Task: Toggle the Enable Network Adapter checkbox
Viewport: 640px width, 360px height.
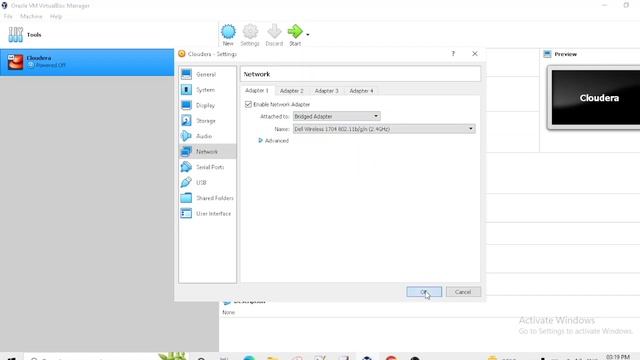Action: pos(248,104)
